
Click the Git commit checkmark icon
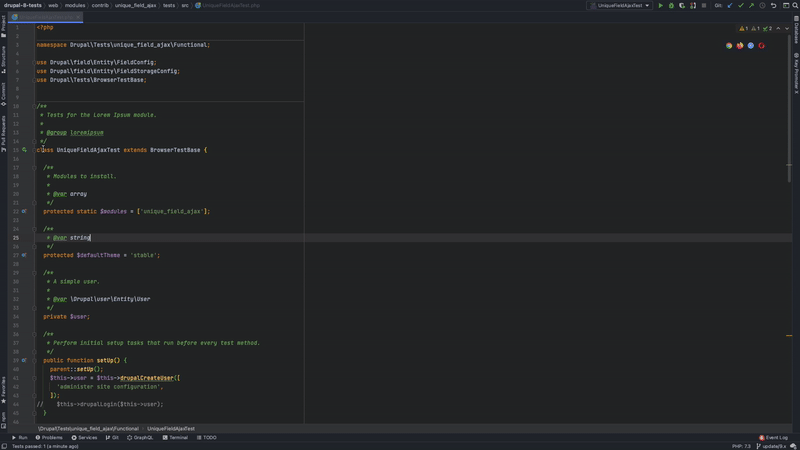740,5
